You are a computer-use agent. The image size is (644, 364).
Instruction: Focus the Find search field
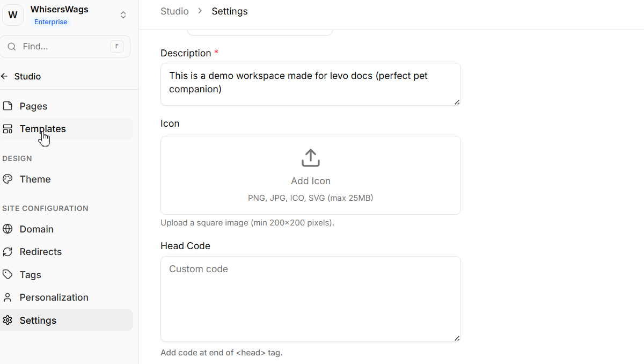[64, 47]
